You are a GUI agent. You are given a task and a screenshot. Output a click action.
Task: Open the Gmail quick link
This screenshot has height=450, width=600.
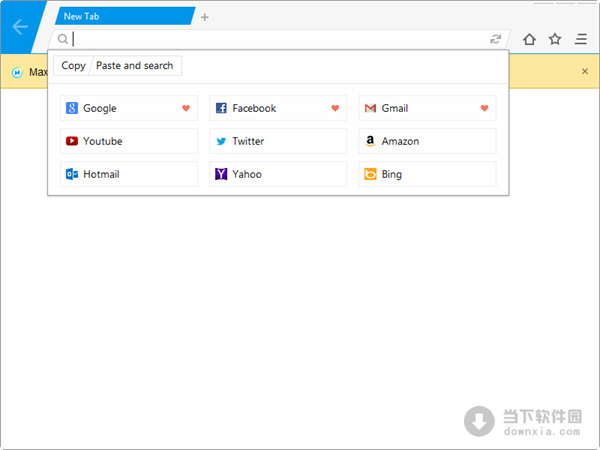(427, 108)
